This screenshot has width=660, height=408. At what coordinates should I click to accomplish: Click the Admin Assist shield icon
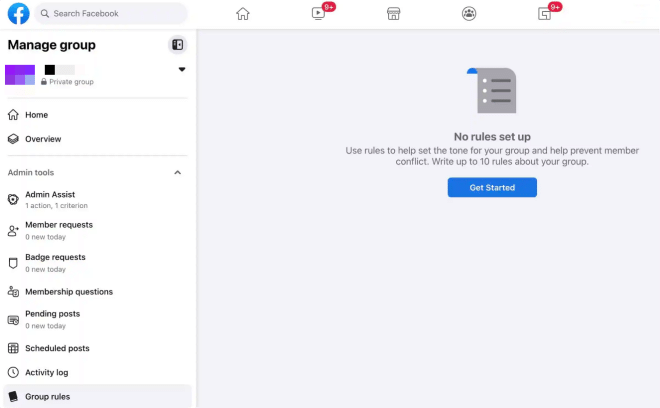click(13, 199)
